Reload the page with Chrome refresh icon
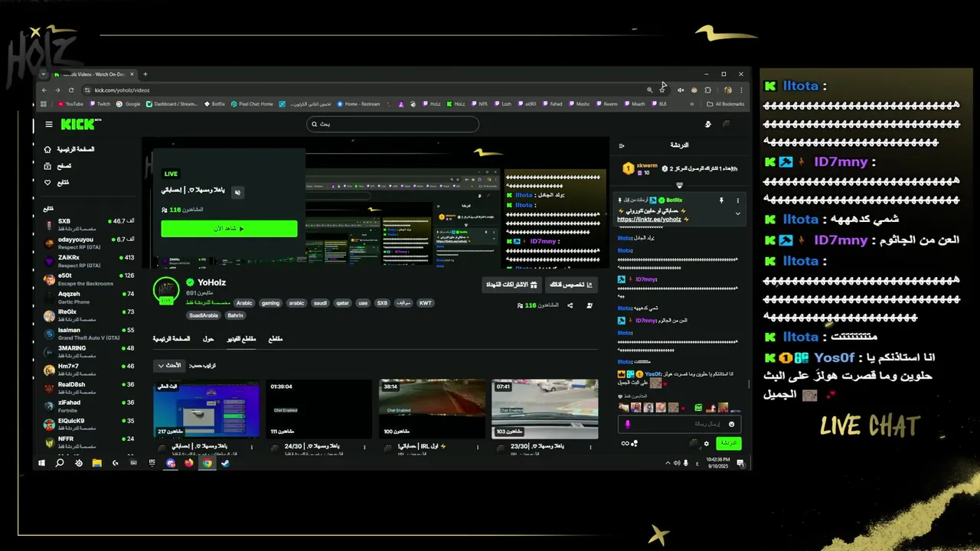Viewport: 980px width, 551px height. coord(70,90)
